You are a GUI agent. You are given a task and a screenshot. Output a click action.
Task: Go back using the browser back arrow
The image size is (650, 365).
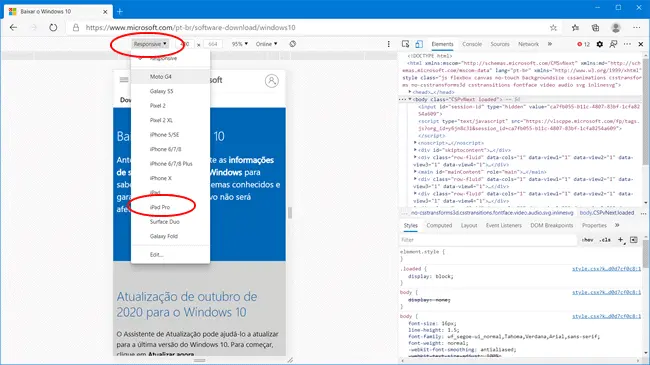13,27
